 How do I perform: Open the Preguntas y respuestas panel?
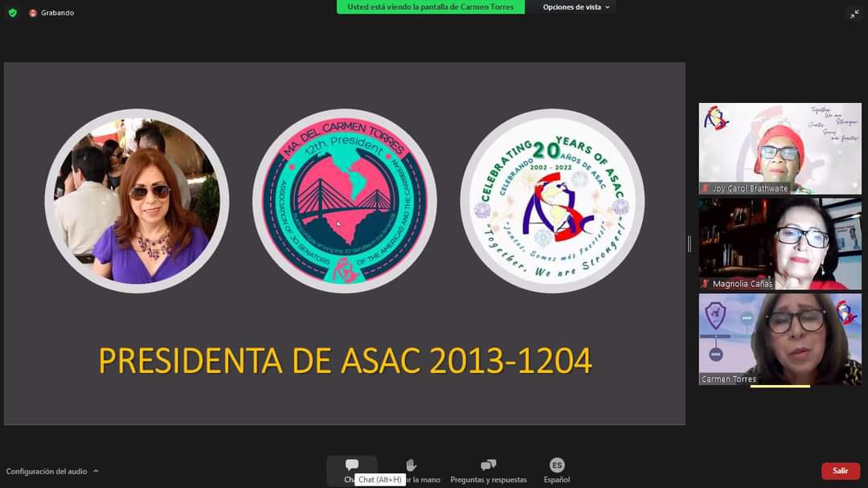click(487, 465)
